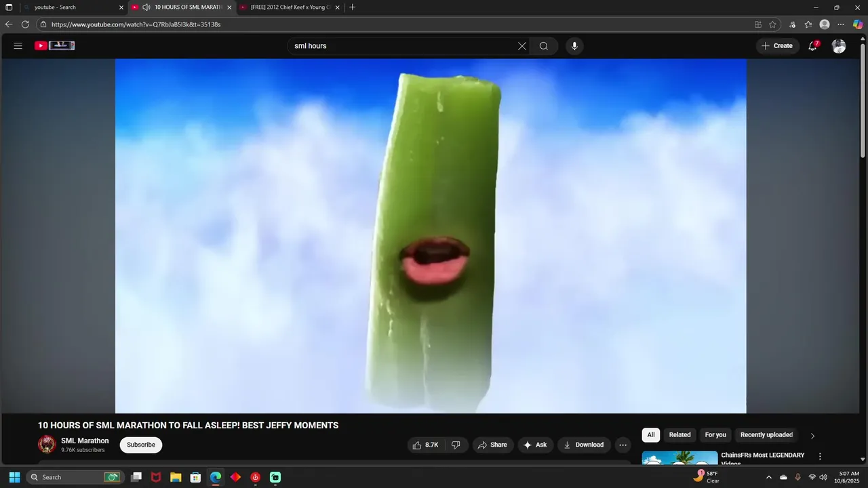Dislike this video

pos(456,445)
